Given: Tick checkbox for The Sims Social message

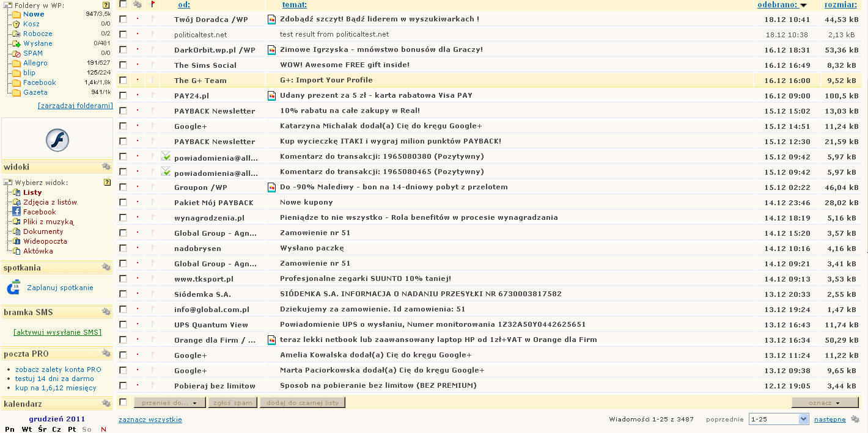Looking at the screenshot, I should [x=123, y=65].
